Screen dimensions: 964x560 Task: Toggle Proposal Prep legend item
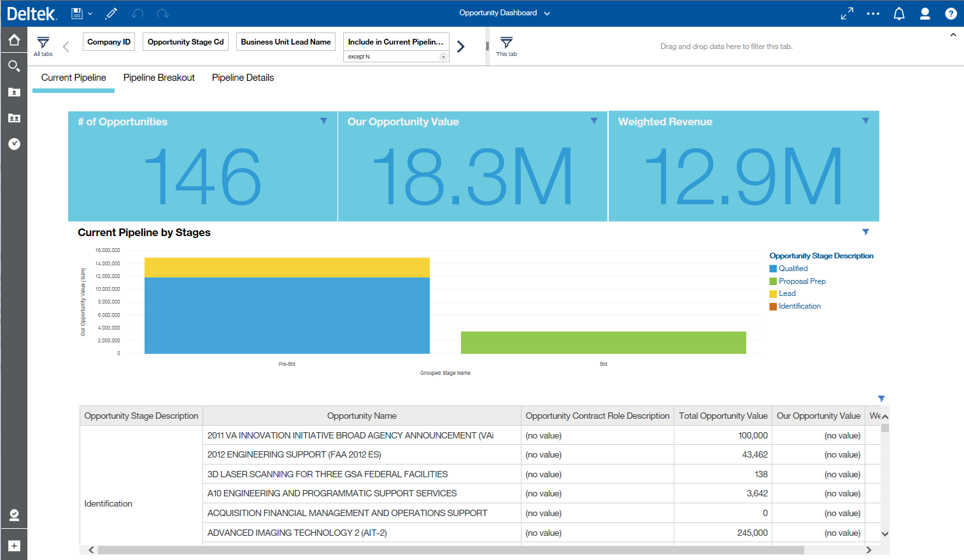pyautogui.click(x=802, y=281)
